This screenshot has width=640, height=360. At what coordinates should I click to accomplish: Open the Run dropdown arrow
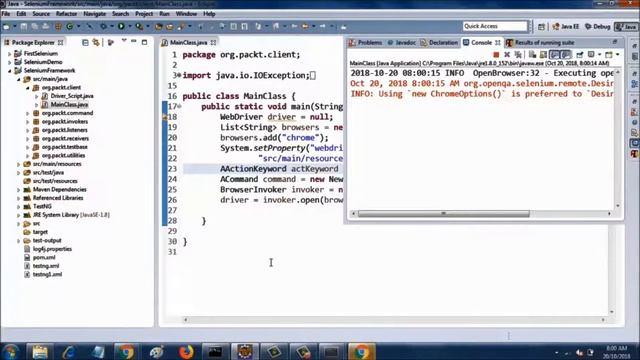[130, 27]
